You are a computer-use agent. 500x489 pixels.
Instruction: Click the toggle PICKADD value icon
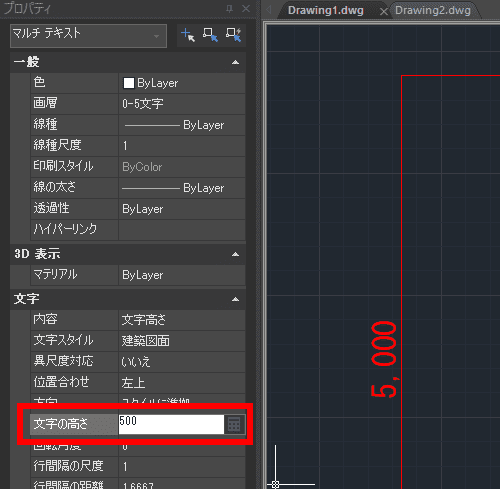[x=188, y=35]
